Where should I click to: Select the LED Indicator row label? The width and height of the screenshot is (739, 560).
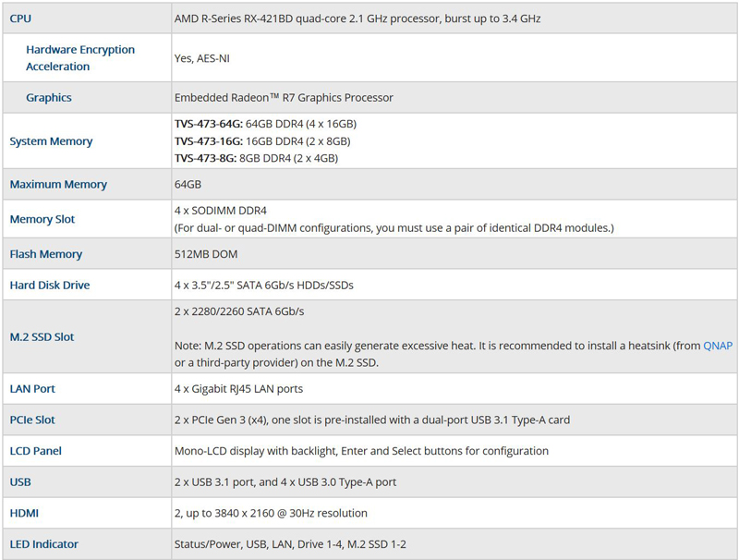click(x=44, y=544)
